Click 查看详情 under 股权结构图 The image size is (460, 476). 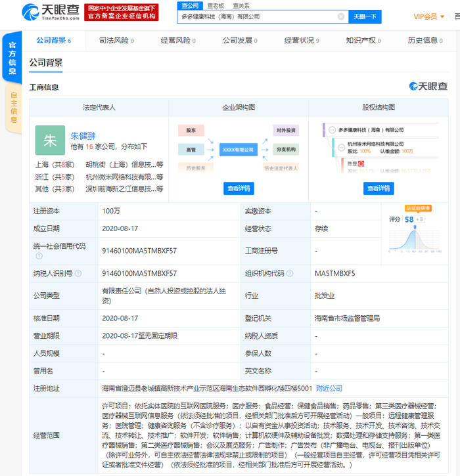(379, 188)
